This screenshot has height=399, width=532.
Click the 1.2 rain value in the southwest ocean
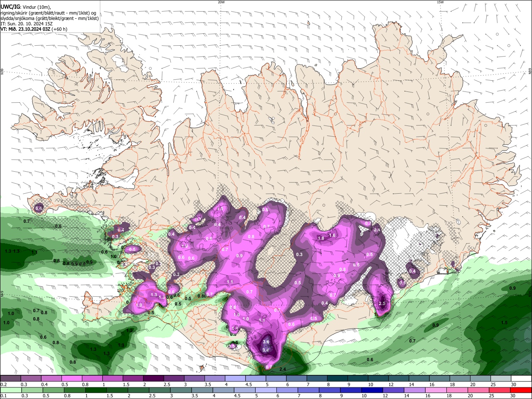click(130, 331)
